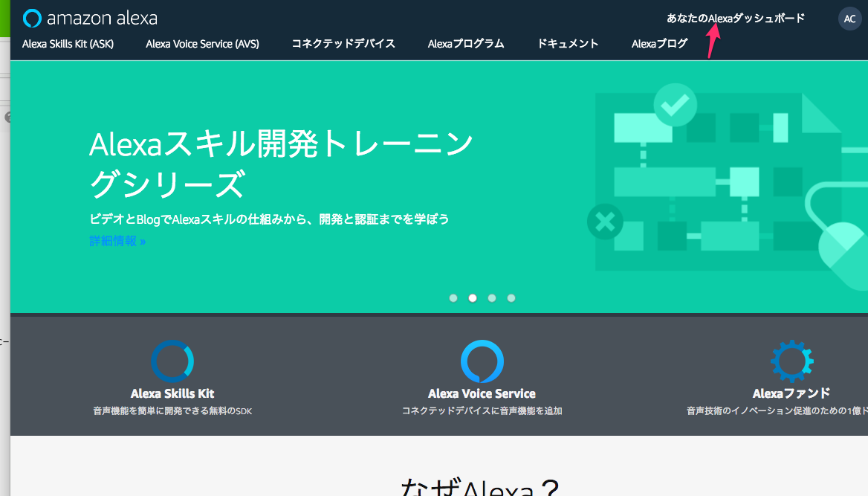868x496 pixels.
Task: Open the AC account avatar menu
Action: point(849,18)
